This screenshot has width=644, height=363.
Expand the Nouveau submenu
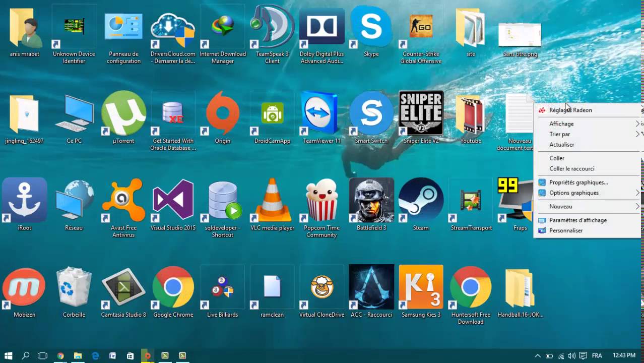(588, 207)
